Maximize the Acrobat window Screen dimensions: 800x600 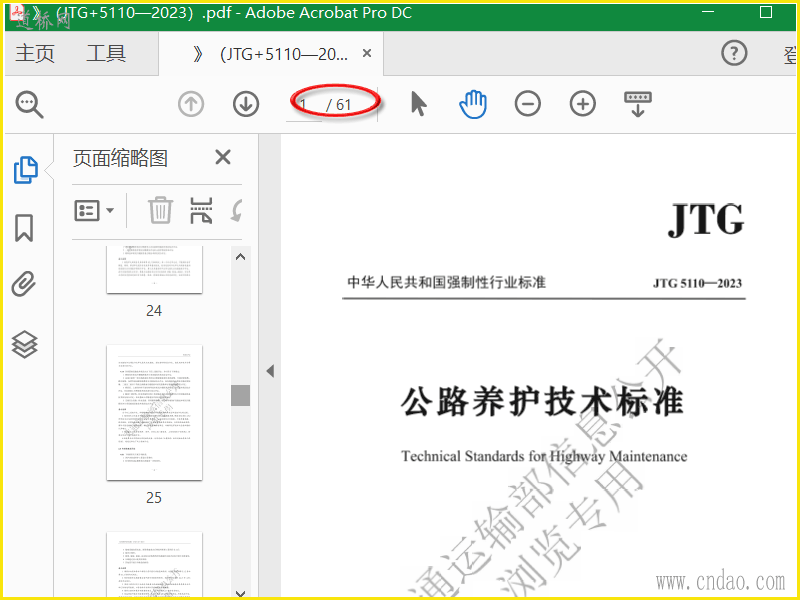pos(766,12)
